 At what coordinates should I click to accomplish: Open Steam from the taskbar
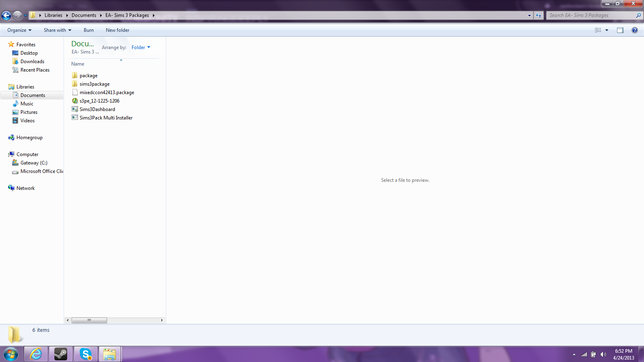[x=61, y=354]
